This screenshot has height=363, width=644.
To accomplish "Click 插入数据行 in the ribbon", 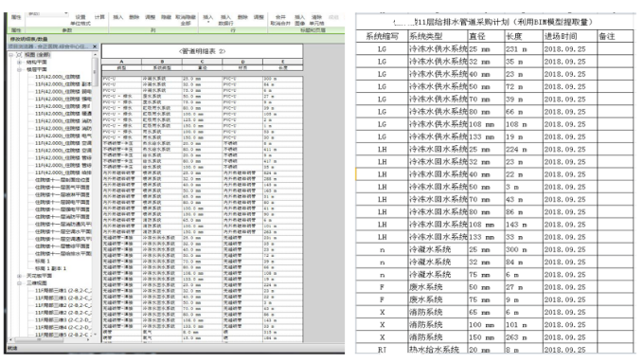I will click(225, 20).
